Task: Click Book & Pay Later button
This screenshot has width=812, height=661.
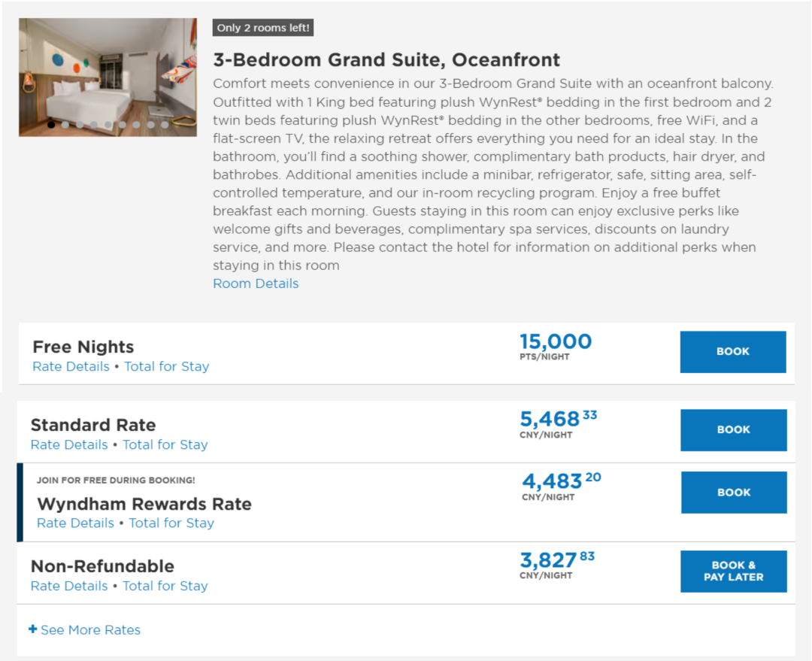Action: pyautogui.click(x=733, y=572)
